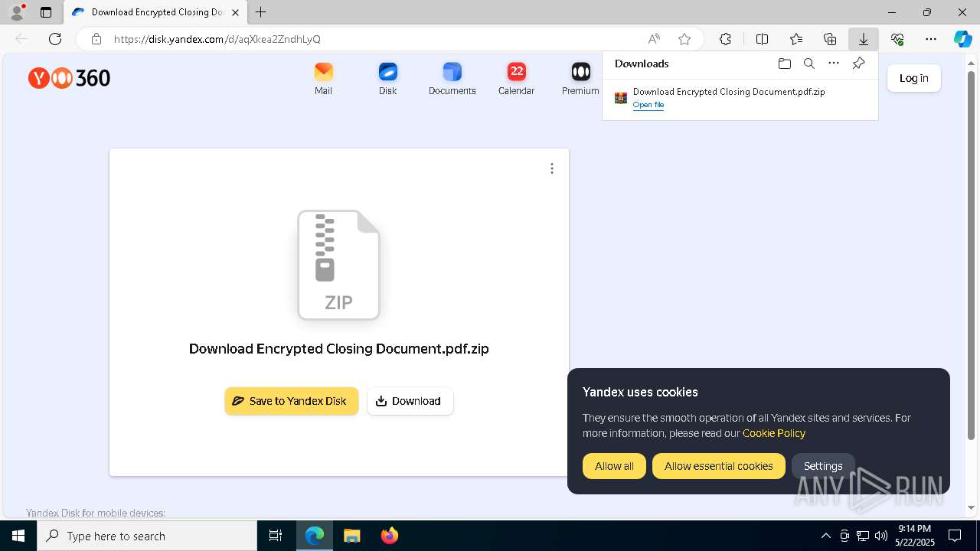Viewport: 980px width, 551px height.
Task: Open the Copilot sidebar icon
Action: [962, 39]
